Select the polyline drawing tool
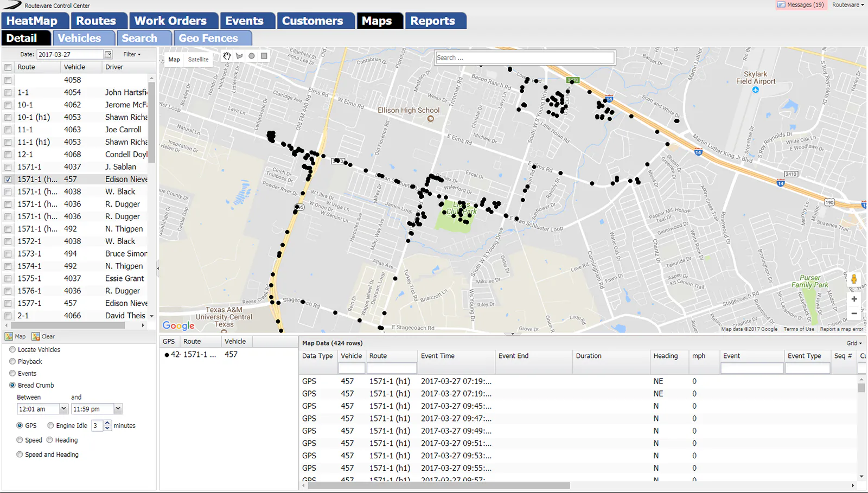The height and width of the screenshot is (493, 868). point(239,56)
